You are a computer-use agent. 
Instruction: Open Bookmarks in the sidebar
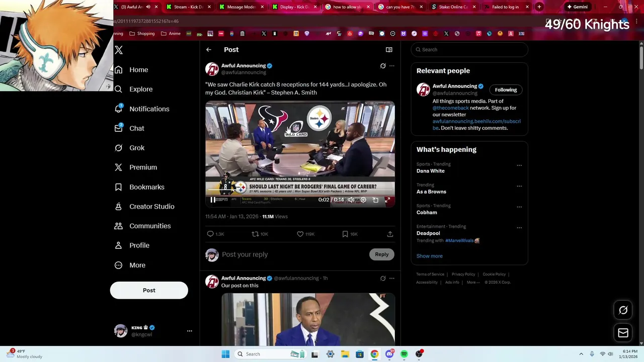[139, 187]
